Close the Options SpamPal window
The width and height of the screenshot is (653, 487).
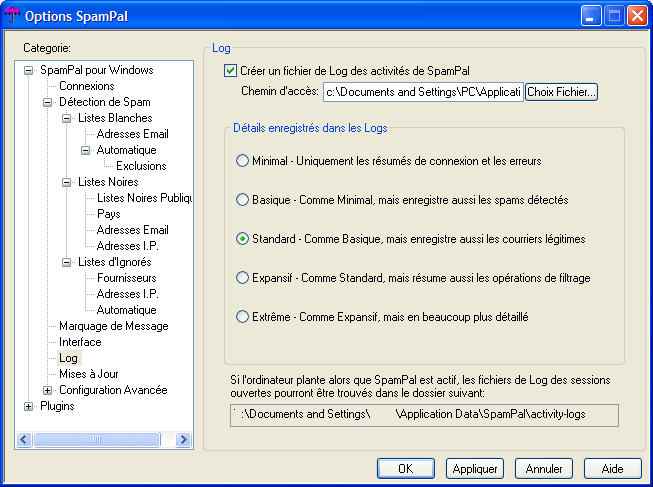click(638, 16)
